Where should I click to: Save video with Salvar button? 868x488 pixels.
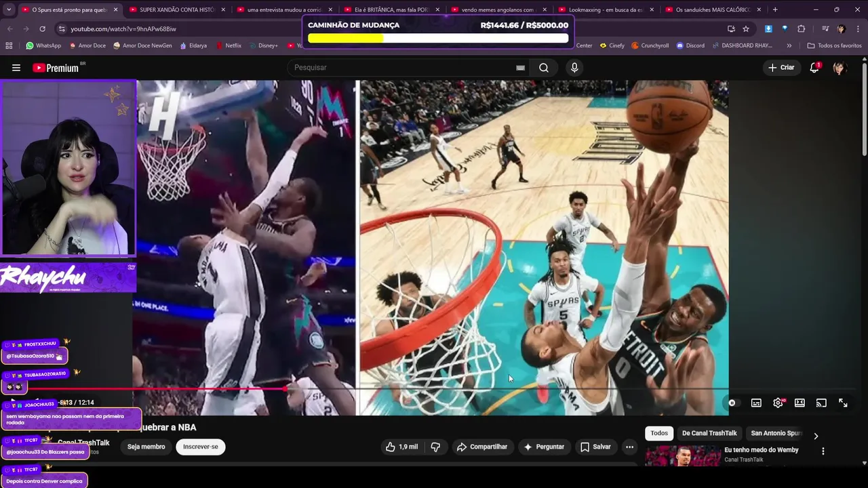pos(595,447)
